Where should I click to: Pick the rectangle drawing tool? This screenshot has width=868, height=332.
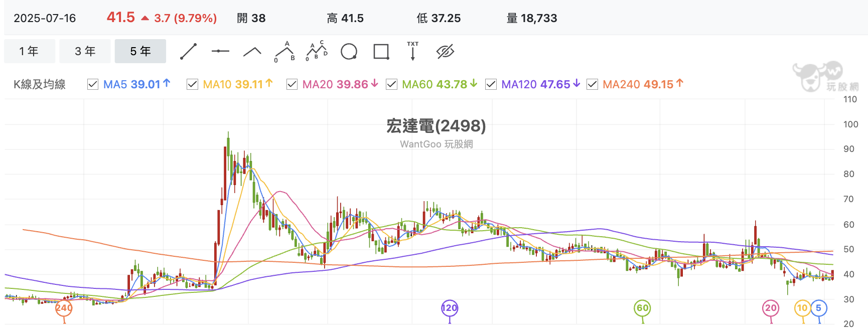(381, 51)
